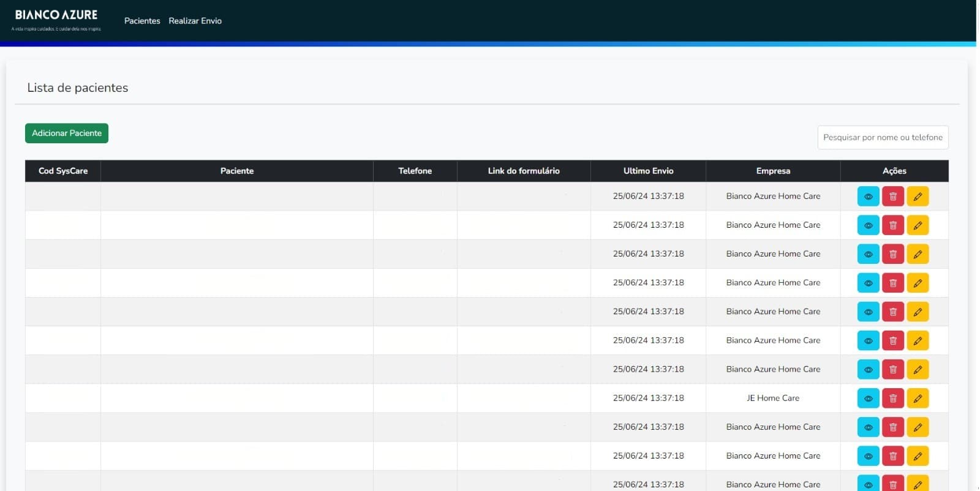Viewport: 980px width, 491px height.
Task: Click the trash icon in the sixth row
Action: [x=893, y=340]
